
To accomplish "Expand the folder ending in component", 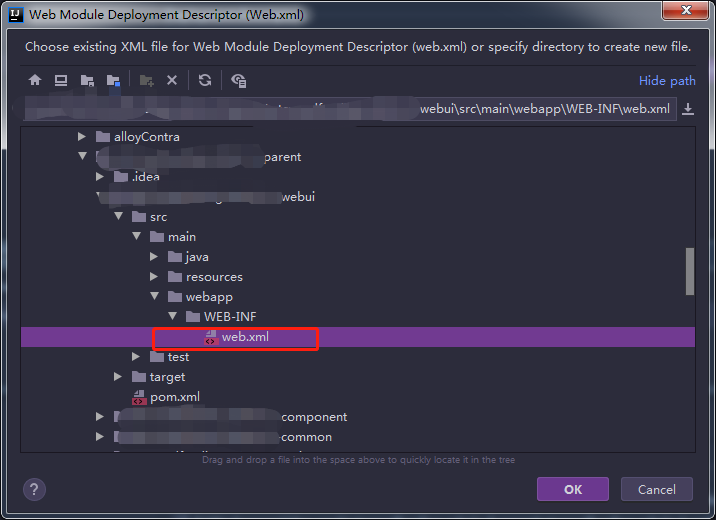I will coord(100,416).
